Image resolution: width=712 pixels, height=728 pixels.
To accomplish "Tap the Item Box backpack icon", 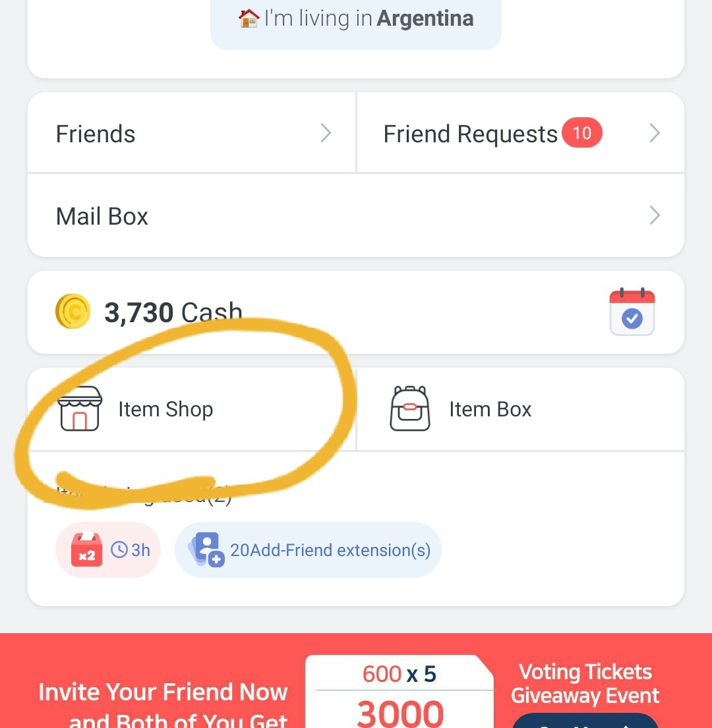I will [x=409, y=409].
